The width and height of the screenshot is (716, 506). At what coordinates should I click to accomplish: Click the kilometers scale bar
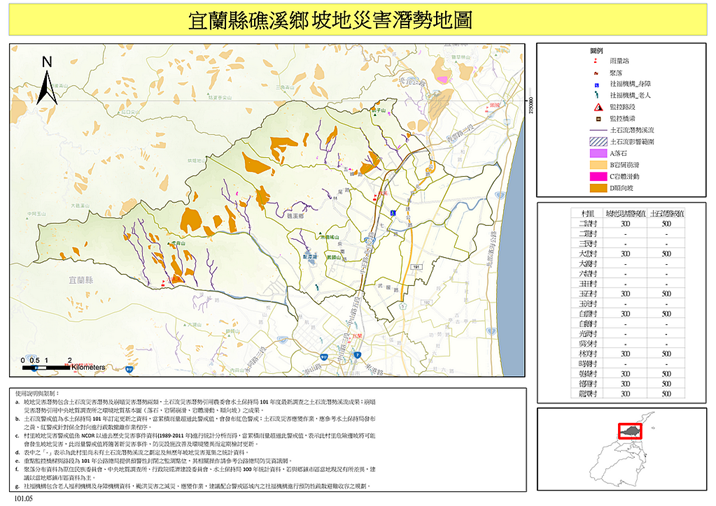[48, 364]
